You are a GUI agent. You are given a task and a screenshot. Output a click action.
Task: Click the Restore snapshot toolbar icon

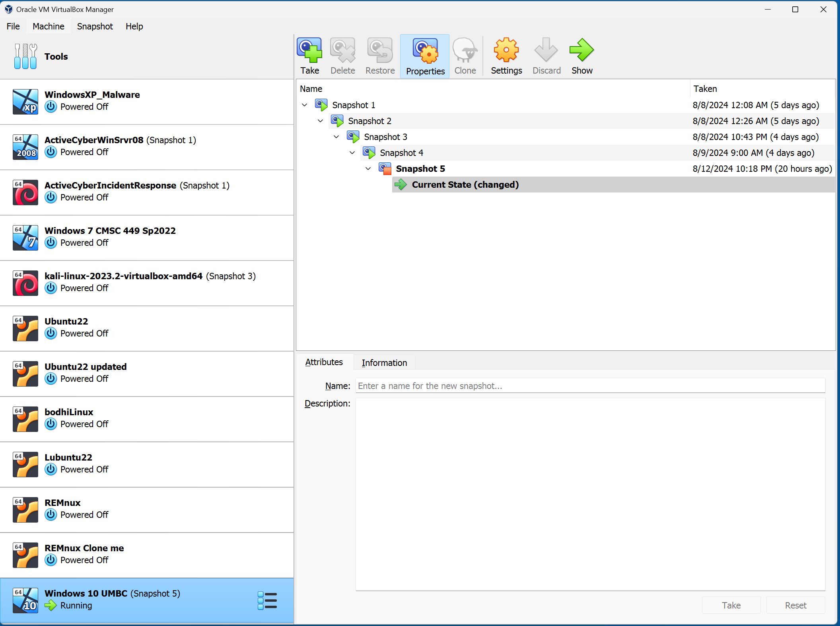380,50
